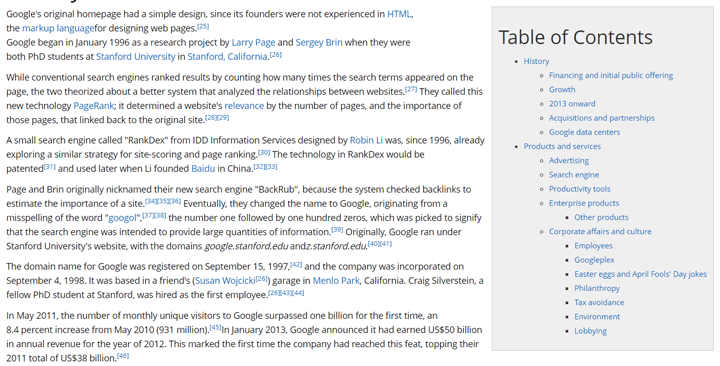Jump to citation 39

pyautogui.click(x=337, y=230)
